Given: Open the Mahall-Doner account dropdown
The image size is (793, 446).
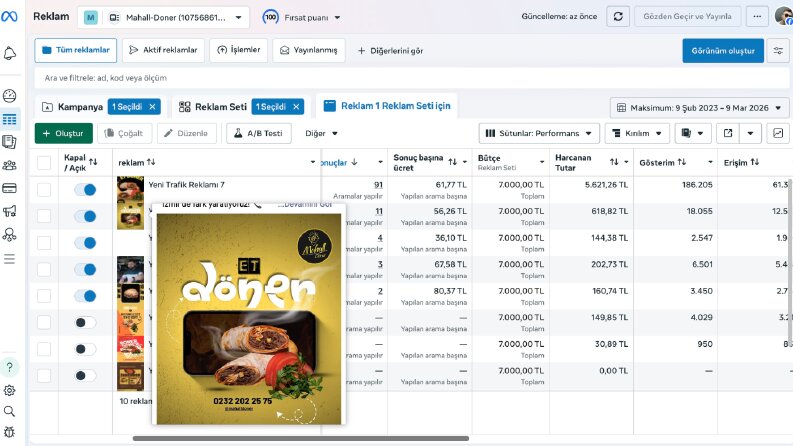Looking at the screenshot, I should pos(163,17).
